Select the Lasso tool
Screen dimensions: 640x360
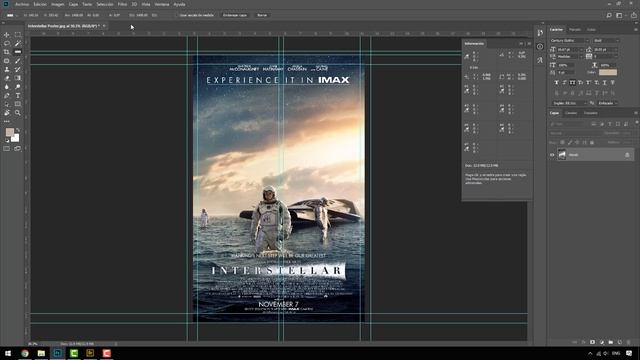pos(7,43)
